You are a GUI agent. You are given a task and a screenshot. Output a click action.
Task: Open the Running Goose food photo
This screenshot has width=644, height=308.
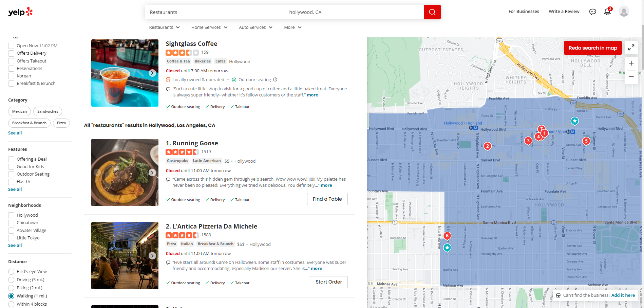click(x=125, y=173)
